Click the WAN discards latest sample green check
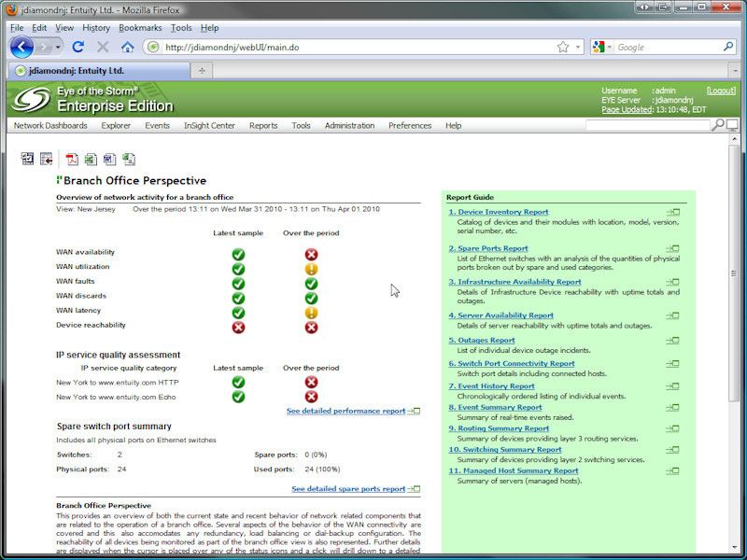The image size is (747, 560). [238, 298]
